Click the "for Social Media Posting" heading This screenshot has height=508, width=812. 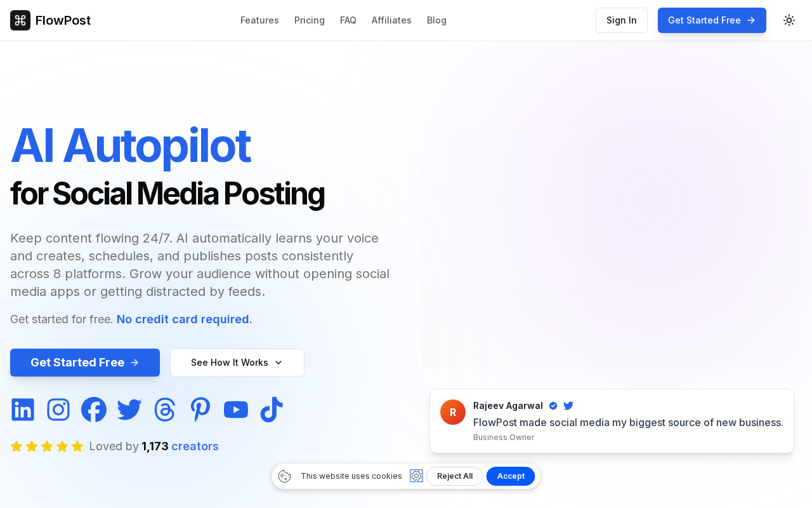tap(167, 194)
